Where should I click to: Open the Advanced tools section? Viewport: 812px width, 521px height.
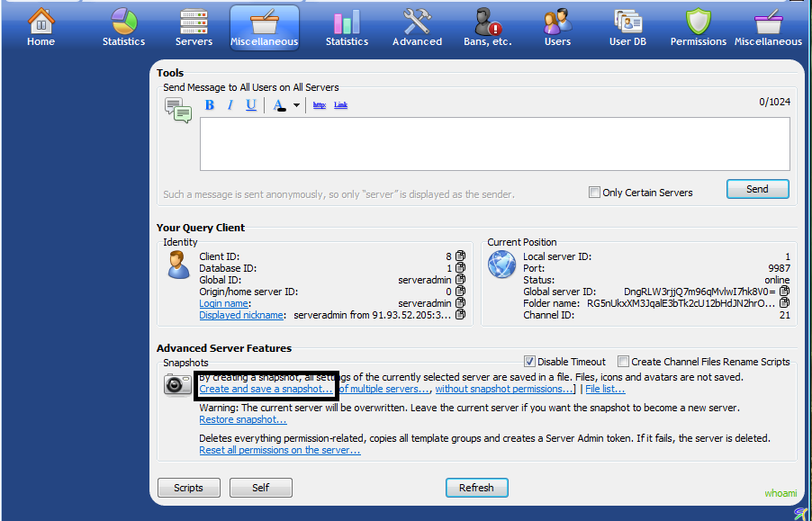tap(418, 28)
